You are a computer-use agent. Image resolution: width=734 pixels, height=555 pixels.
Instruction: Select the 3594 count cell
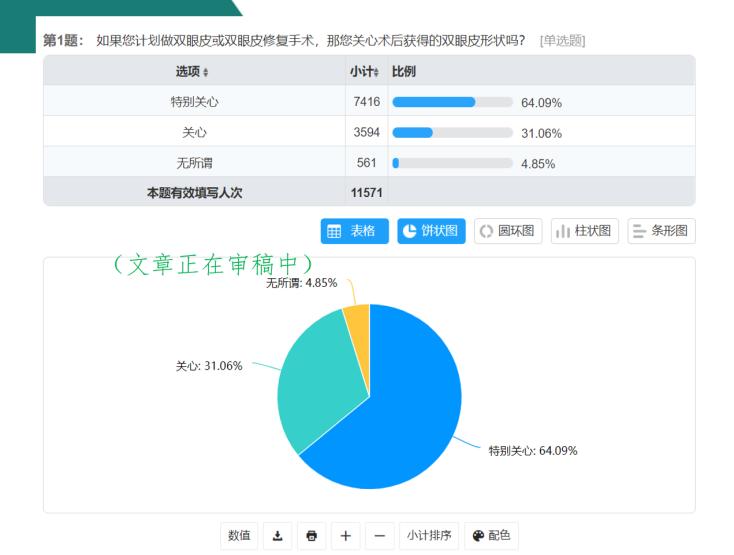367,132
